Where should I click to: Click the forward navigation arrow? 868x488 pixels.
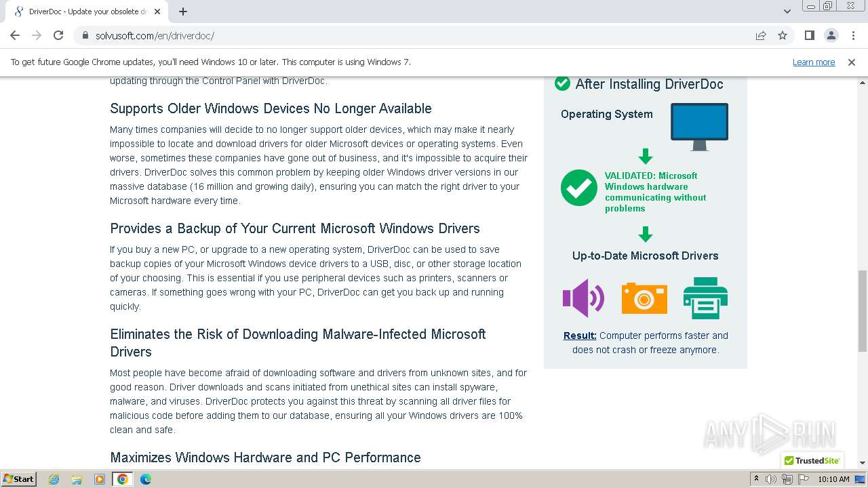pos(37,35)
